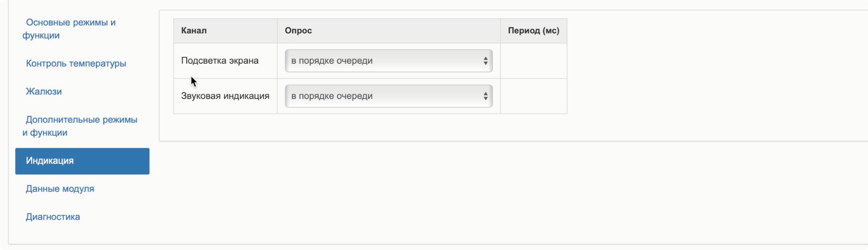Select the Подсветка экрана channel label
The height and width of the screenshot is (250, 868).
(x=220, y=61)
